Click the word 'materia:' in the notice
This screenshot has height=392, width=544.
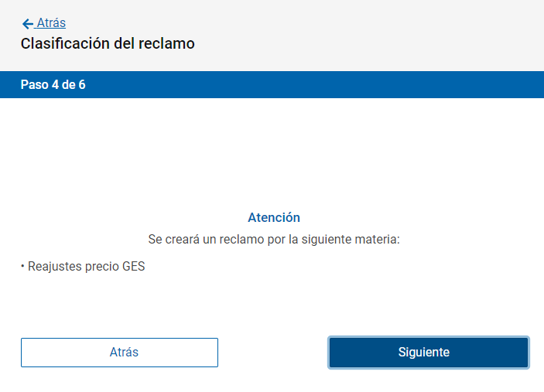377,240
